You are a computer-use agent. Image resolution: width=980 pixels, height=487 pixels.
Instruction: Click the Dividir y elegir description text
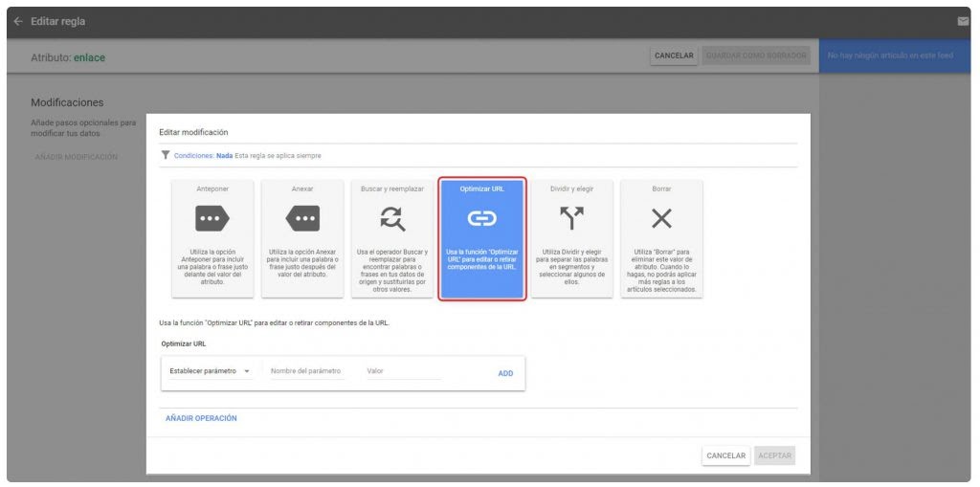572,267
